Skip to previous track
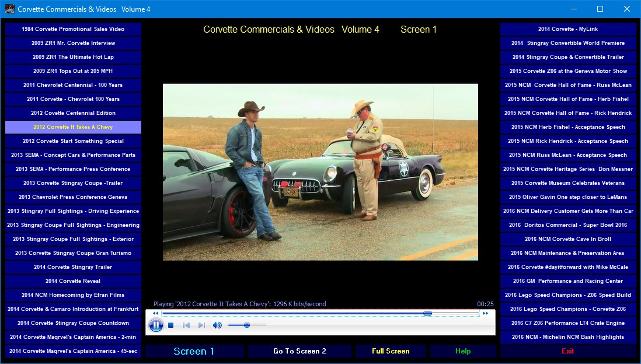This screenshot has width=641, height=364. tap(186, 325)
